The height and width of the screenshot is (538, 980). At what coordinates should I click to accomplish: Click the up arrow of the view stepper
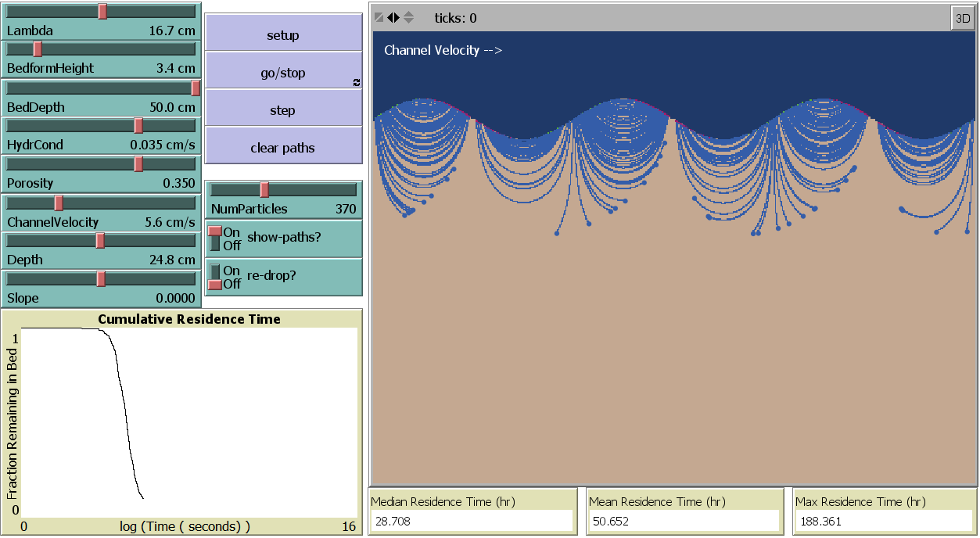click(x=409, y=13)
